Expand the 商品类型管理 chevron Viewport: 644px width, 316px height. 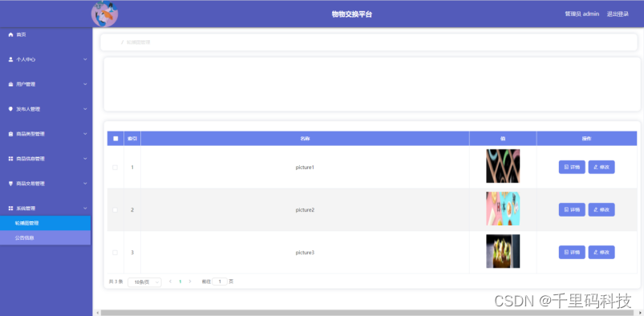click(85, 134)
